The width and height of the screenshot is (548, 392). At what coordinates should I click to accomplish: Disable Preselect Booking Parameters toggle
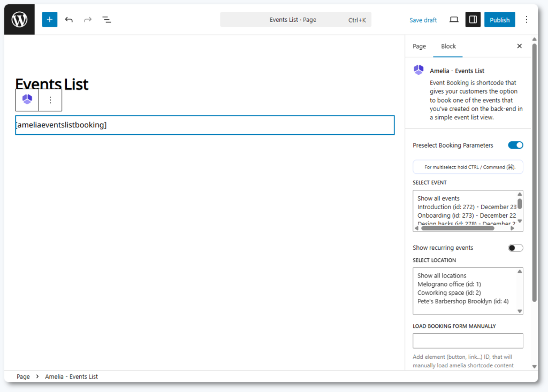tap(515, 145)
